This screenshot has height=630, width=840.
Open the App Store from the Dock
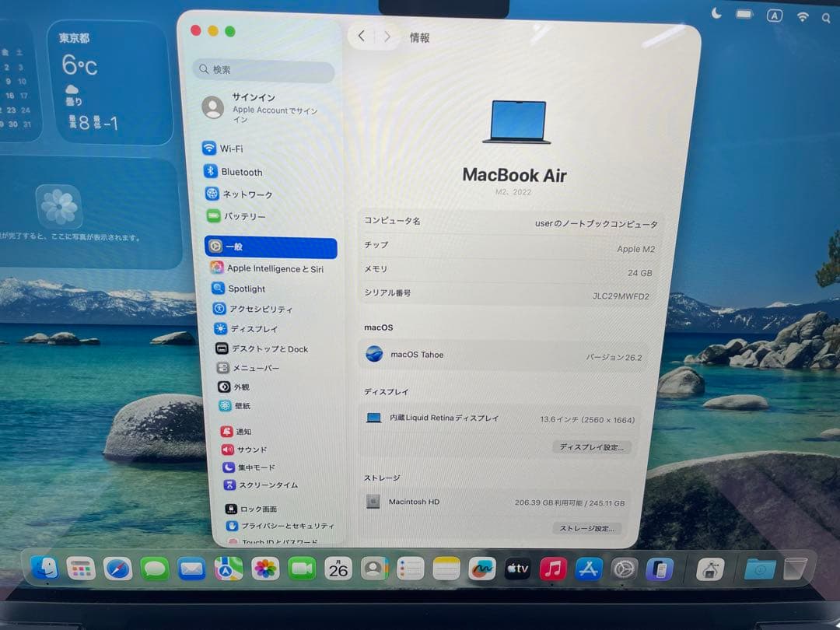click(587, 569)
